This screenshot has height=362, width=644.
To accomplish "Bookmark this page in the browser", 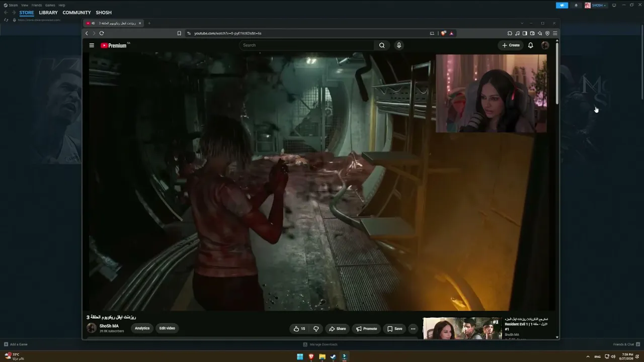I will [x=179, y=33].
